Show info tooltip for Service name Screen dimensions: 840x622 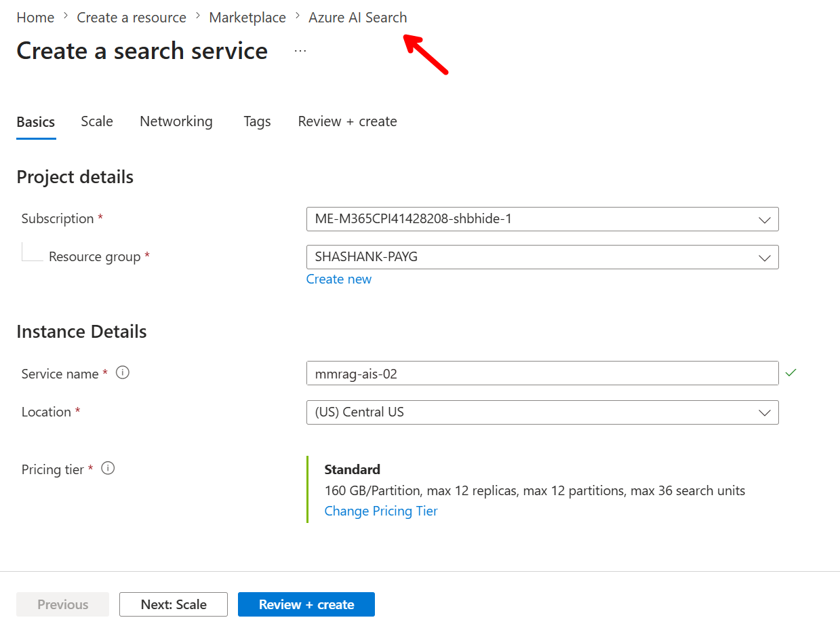123,372
